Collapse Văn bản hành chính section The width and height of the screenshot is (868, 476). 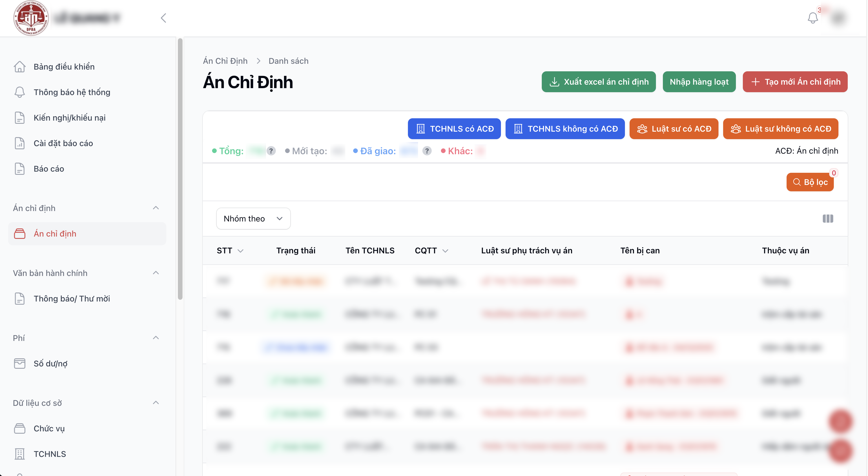tap(156, 273)
